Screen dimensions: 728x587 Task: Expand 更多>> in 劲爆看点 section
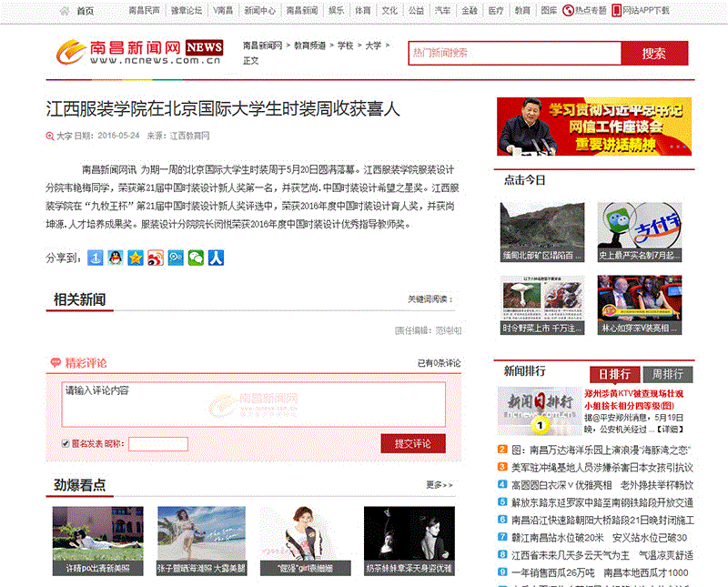pyautogui.click(x=439, y=485)
